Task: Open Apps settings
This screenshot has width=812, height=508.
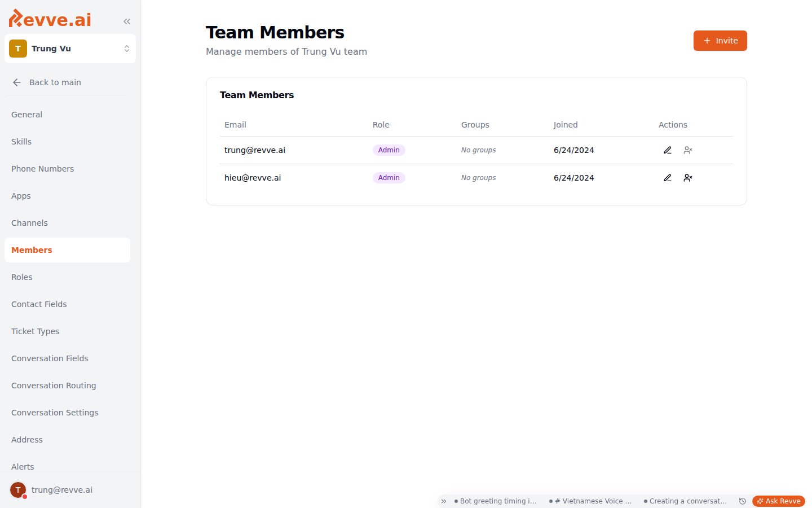Action: (67, 196)
